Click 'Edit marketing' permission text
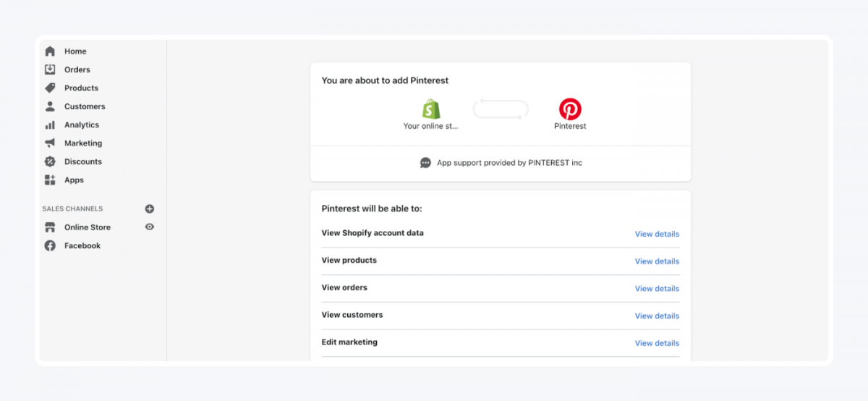 349,342
